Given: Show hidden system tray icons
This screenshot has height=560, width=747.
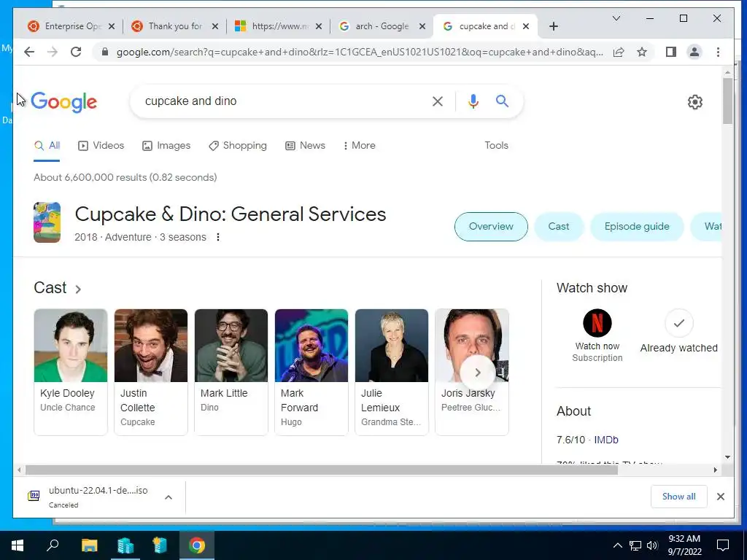Looking at the screenshot, I should (617, 545).
